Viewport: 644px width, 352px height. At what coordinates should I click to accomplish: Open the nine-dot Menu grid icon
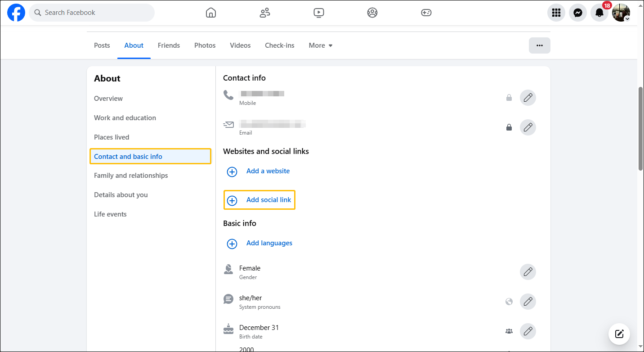(x=556, y=13)
